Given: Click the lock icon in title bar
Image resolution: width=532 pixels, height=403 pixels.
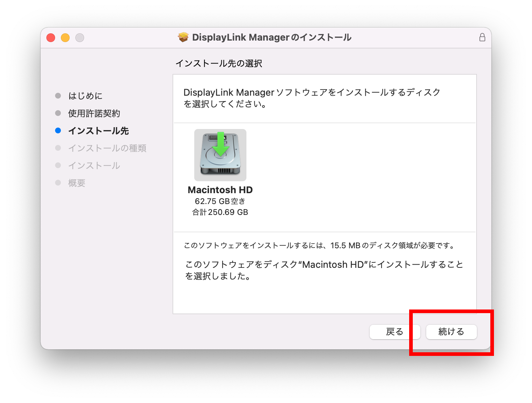Looking at the screenshot, I should click(x=482, y=37).
